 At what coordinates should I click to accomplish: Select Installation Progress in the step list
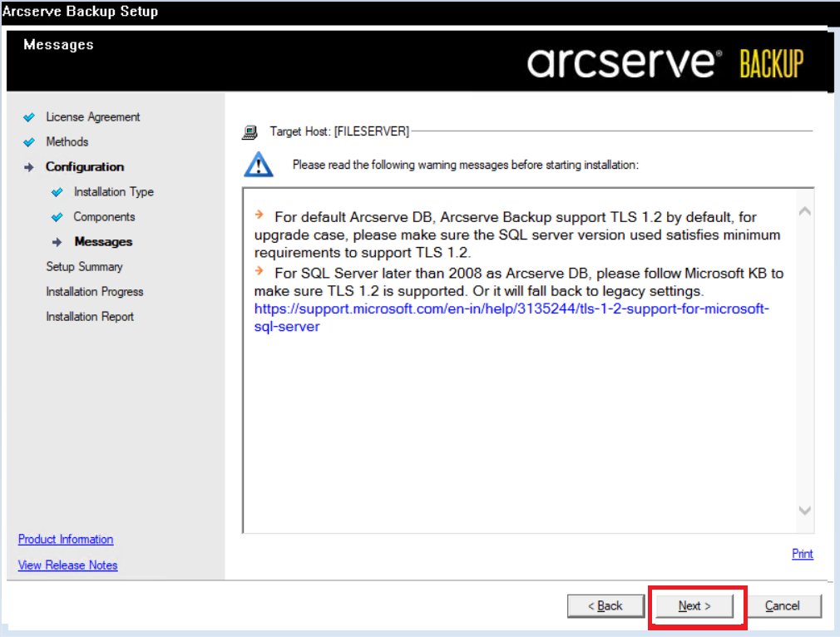[x=94, y=292]
